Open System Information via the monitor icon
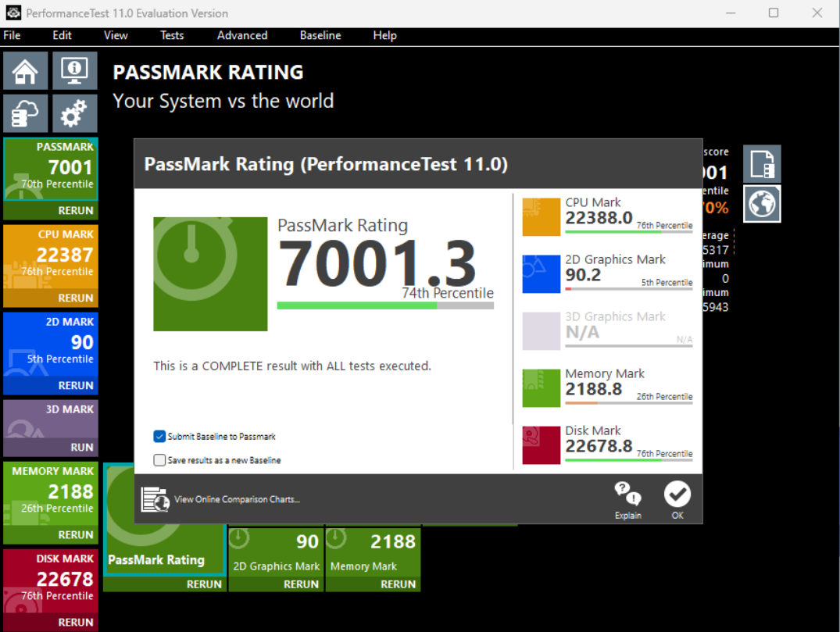Viewport: 840px width, 632px height. 73,70
